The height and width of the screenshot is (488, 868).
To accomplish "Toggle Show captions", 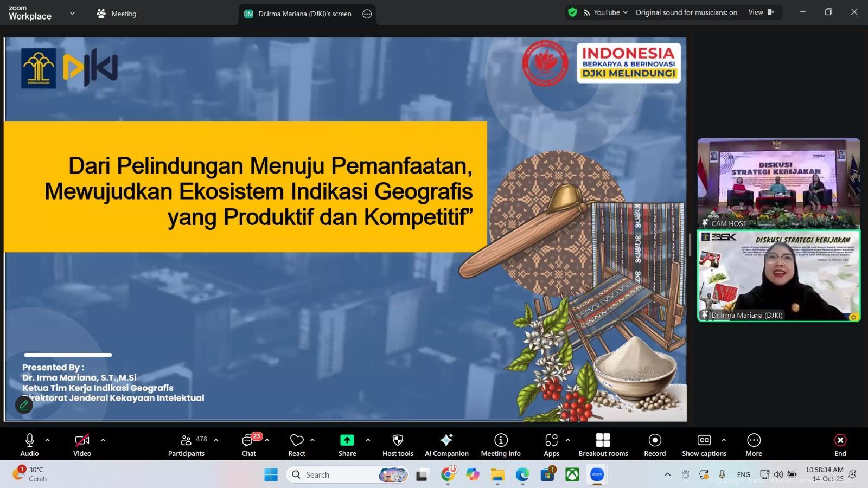I will [704, 445].
